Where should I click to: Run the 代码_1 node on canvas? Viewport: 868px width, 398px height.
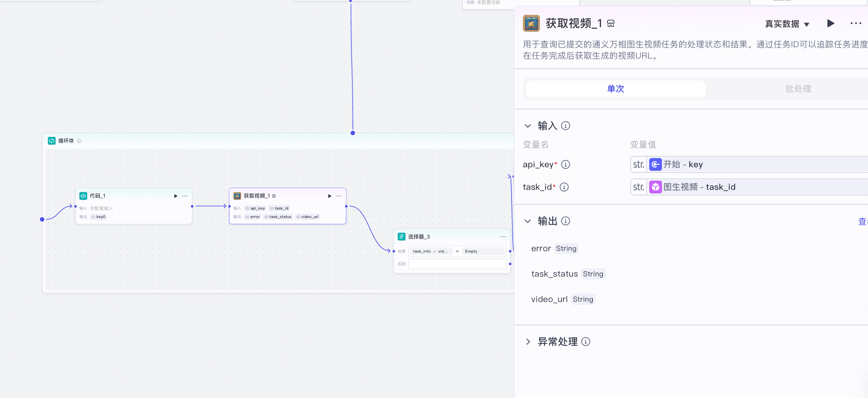tap(175, 196)
